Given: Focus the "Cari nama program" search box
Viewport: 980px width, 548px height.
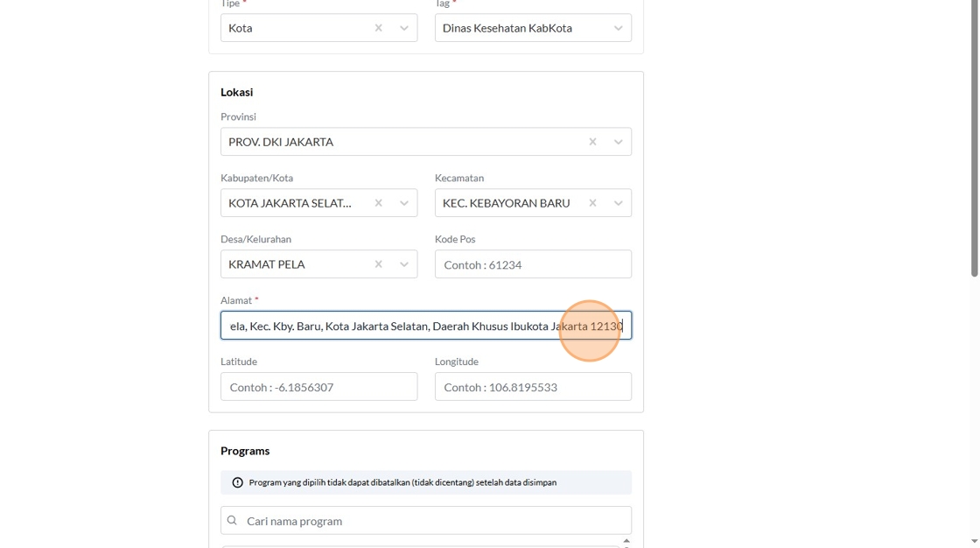Looking at the screenshot, I should click(433, 521).
